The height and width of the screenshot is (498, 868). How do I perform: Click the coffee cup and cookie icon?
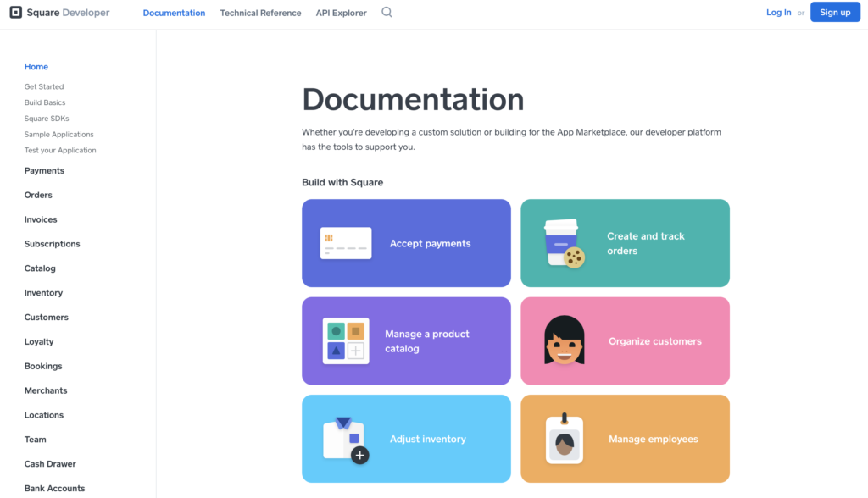[x=564, y=243]
